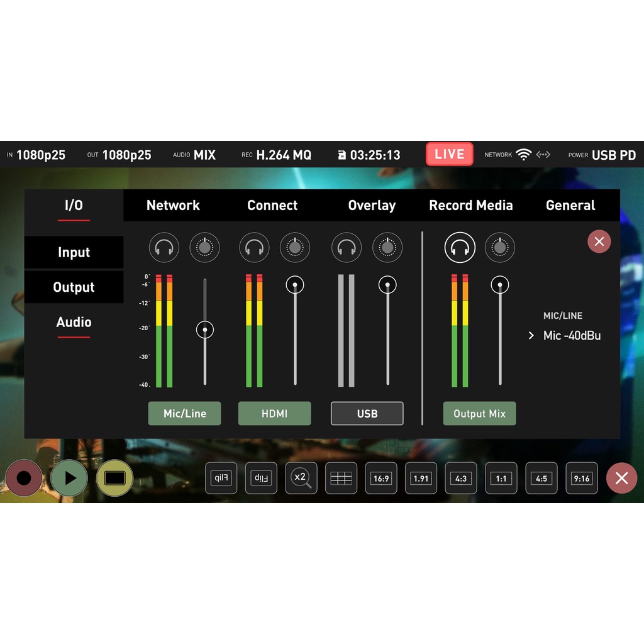Screen dimensions: 644x644
Task: Close the audio settings panel
Action: pos(599,241)
